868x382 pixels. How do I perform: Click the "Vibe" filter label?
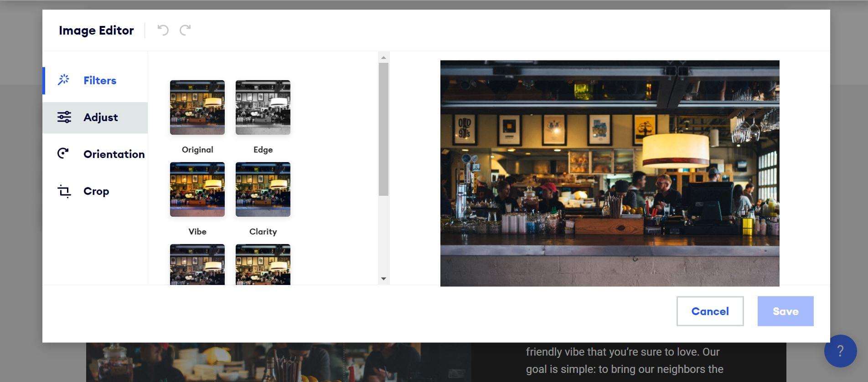197,232
